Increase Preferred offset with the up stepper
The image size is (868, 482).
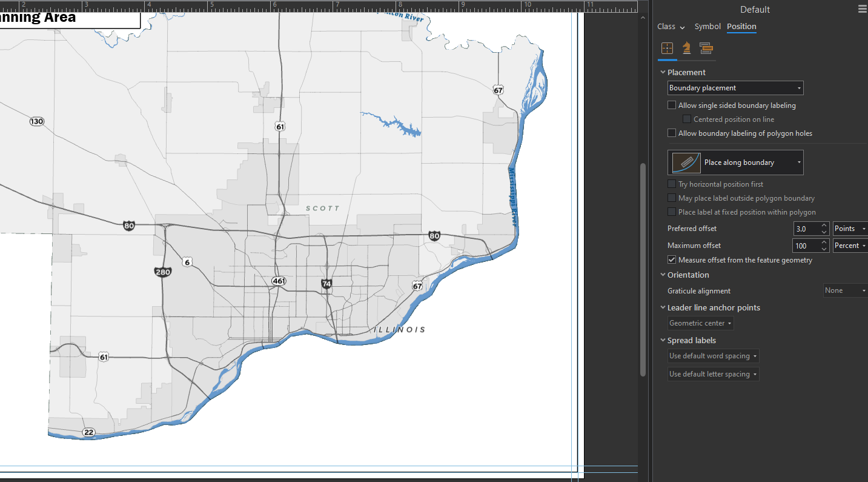pyautogui.click(x=823, y=225)
